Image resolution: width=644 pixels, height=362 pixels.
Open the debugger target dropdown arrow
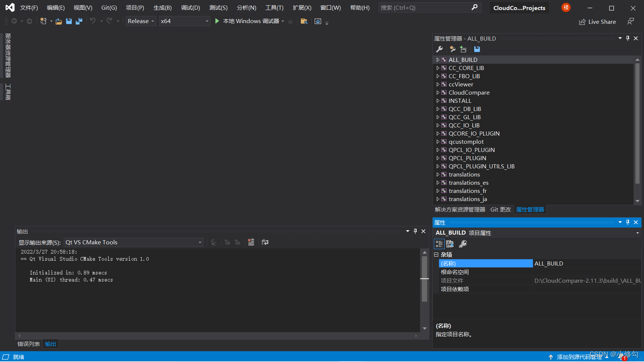(283, 21)
